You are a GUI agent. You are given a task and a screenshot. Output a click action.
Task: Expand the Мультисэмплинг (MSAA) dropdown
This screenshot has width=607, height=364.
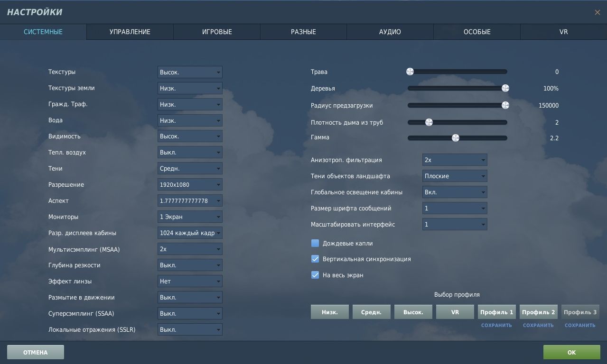click(x=190, y=249)
